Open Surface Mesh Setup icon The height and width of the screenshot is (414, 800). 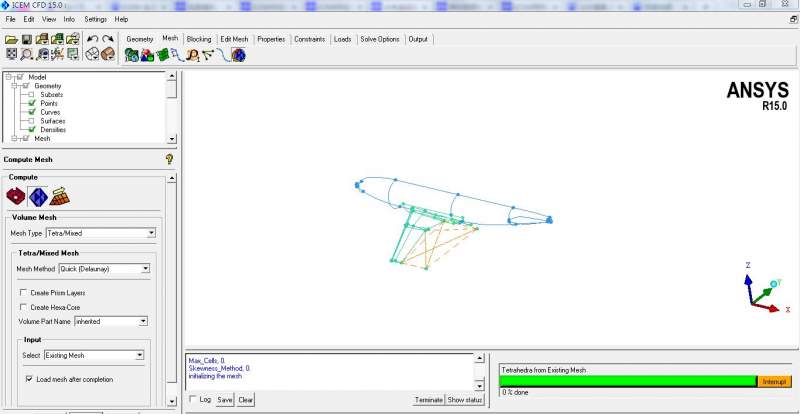click(162, 55)
